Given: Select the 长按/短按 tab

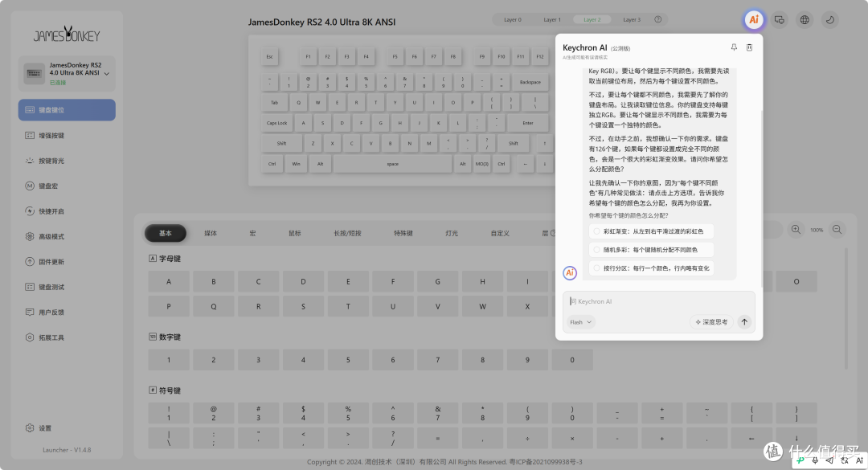Looking at the screenshot, I should tap(347, 233).
